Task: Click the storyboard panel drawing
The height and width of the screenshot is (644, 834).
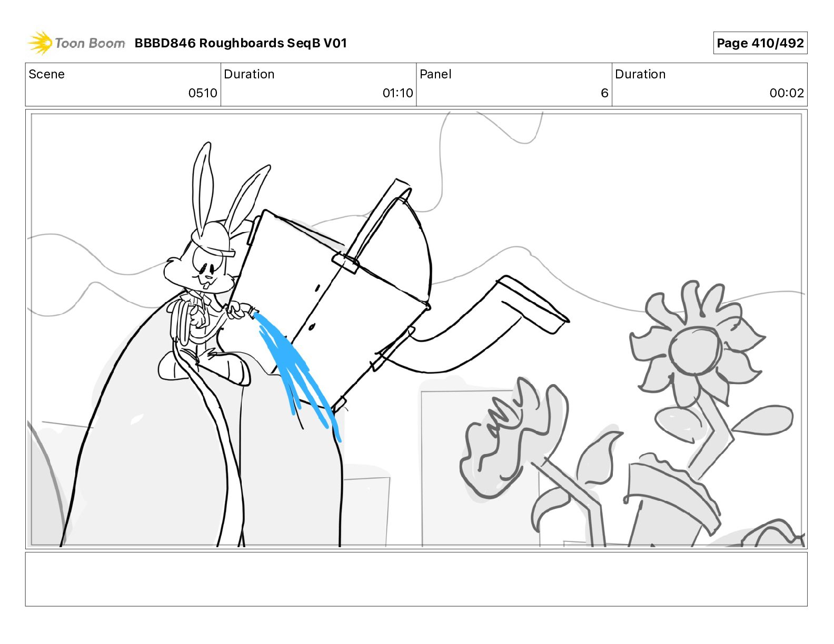Action: coord(416,329)
